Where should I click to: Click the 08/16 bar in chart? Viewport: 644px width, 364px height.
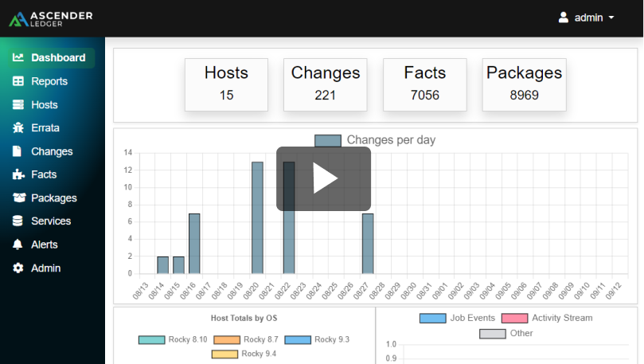(194, 244)
